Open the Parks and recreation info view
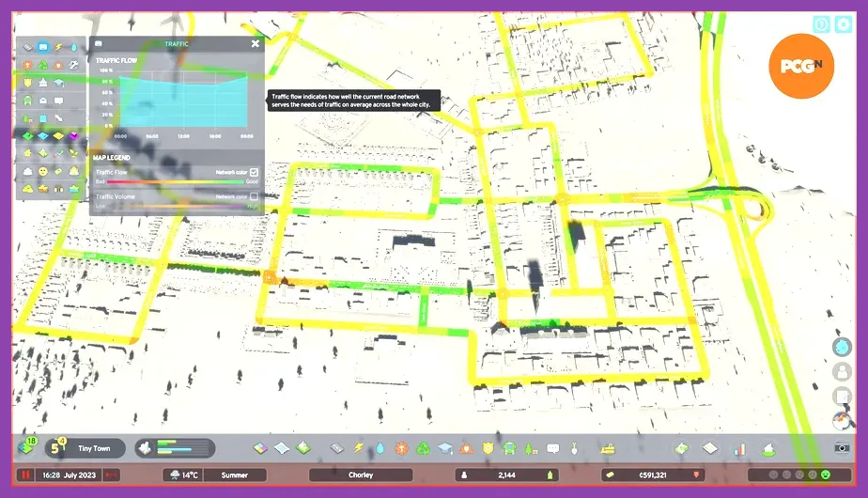Screen dimensions: 868x498 (27, 118)
